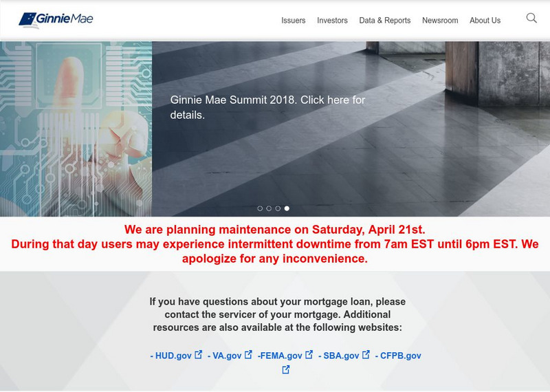Click the Ginnie Mae Summit 2018 banner text

click(267, 107)
